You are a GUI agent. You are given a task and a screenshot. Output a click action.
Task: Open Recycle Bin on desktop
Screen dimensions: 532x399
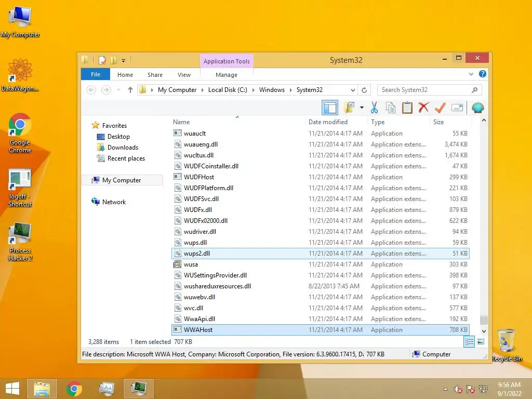click(x=507, y=345)
